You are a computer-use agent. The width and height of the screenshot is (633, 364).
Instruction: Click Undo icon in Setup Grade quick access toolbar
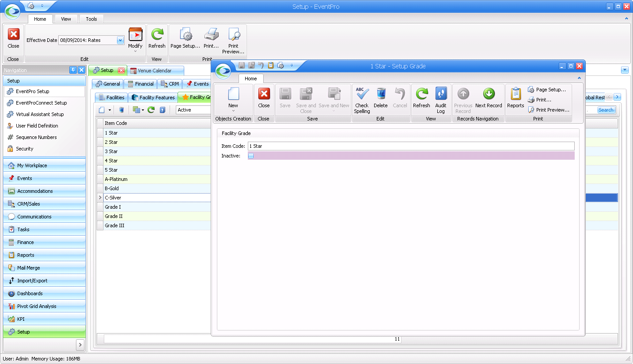[261, 65]
